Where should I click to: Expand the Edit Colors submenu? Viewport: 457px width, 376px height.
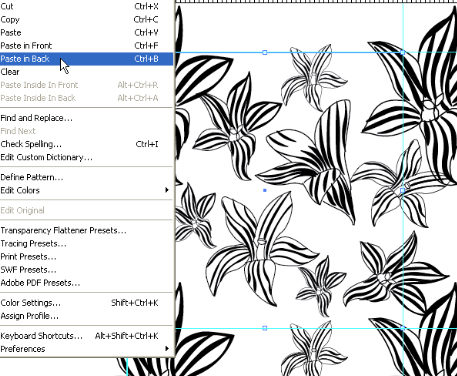pos(86,190)
